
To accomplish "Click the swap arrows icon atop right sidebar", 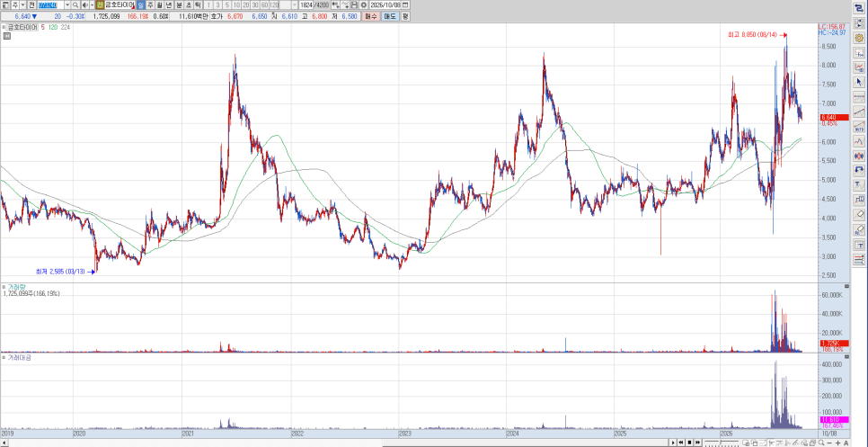I will 859,7.
